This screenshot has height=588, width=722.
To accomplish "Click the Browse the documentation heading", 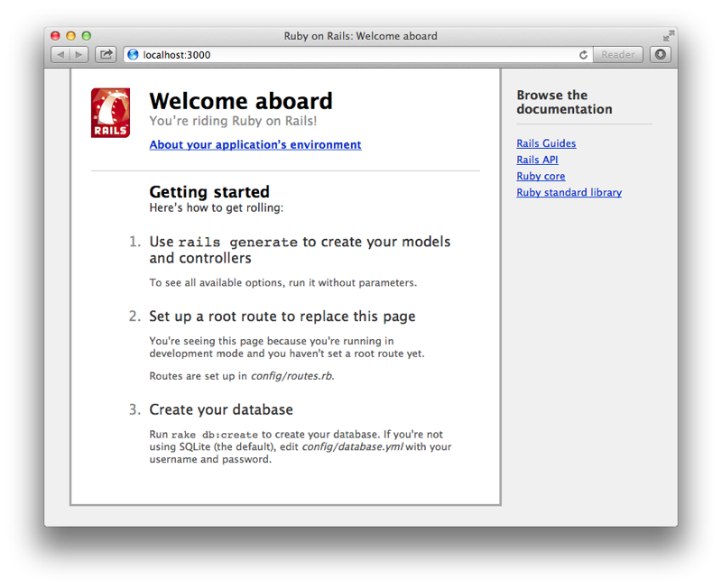I will pos(565,102).
